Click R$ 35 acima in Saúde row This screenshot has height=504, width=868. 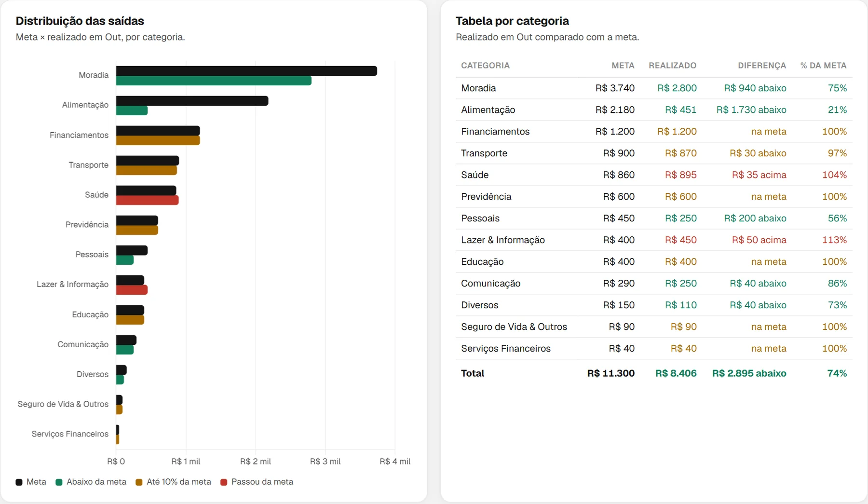coord(759,175)
